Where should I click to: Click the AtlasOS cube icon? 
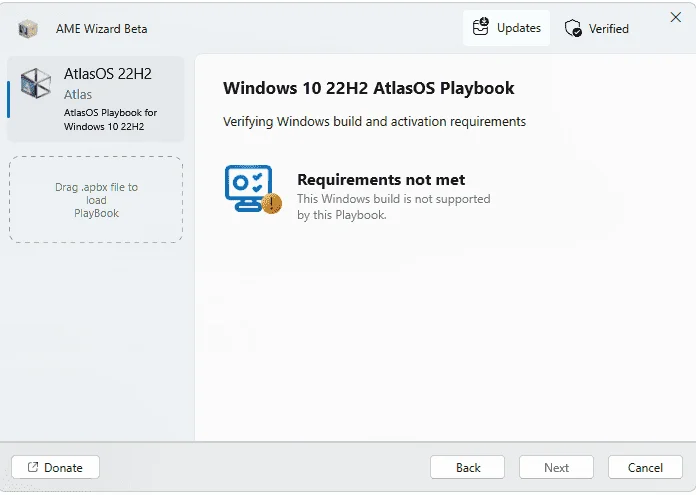(x=36, y=83)
